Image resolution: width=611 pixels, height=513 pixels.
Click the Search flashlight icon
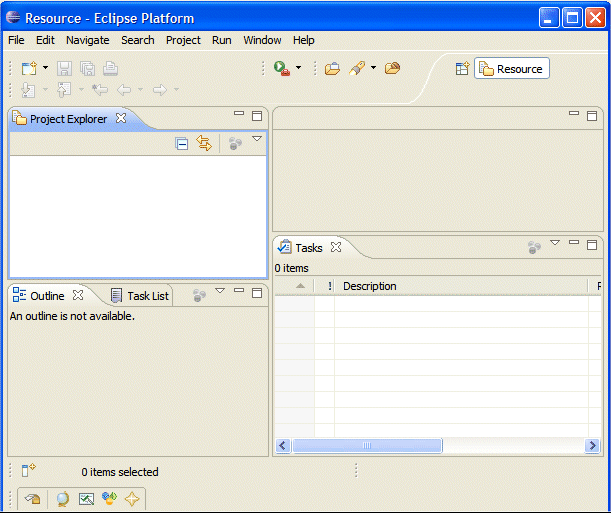(357, 68)
